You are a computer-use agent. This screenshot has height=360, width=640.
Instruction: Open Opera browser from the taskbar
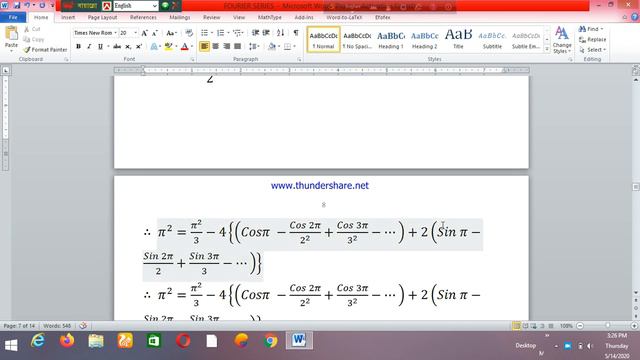click(183, 340)
